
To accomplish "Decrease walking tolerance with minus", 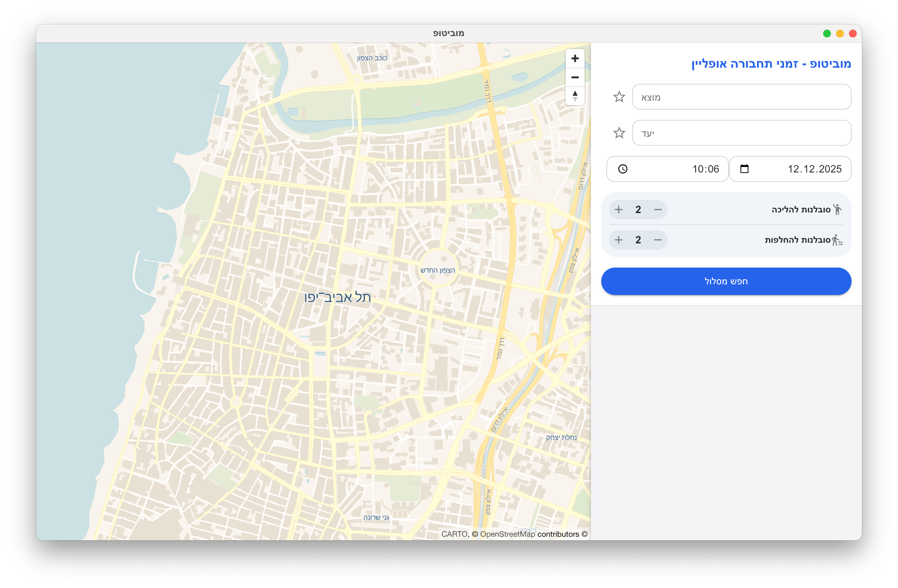I will 658,210.
